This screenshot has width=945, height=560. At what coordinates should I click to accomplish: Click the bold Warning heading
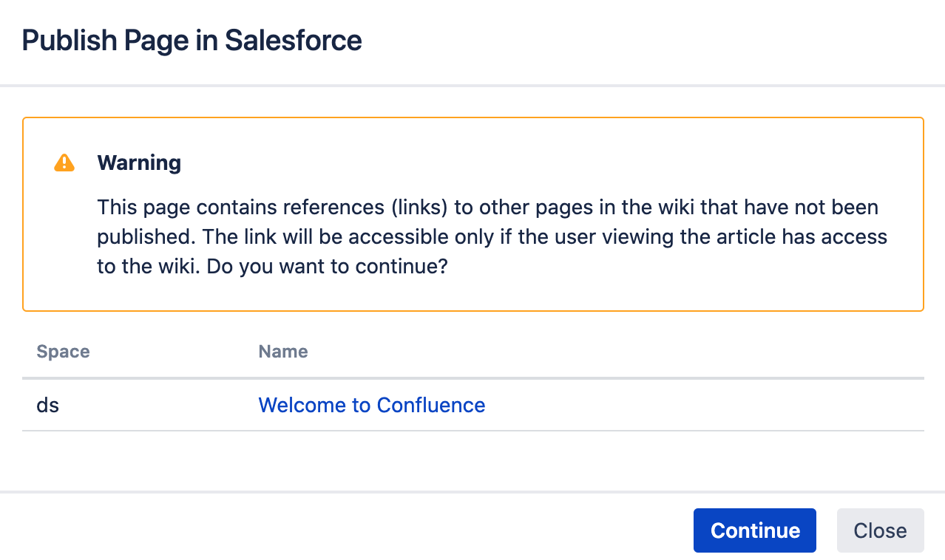(x=139, y=163)
